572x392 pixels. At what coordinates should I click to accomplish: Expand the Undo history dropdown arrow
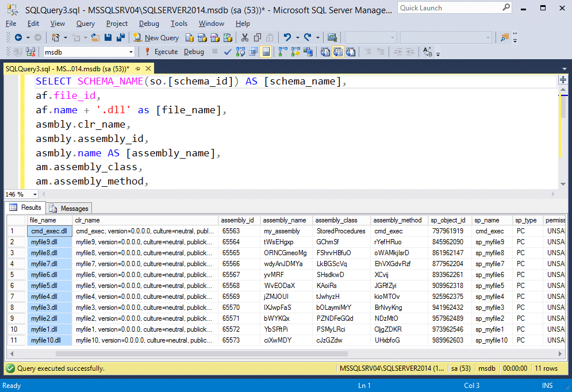click(297, 37)
